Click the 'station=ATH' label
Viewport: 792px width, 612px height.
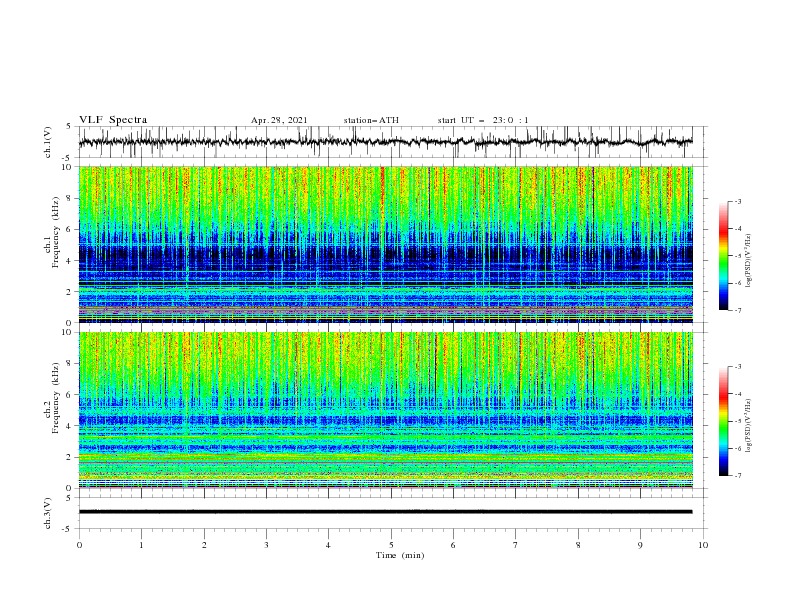point(371,120)
